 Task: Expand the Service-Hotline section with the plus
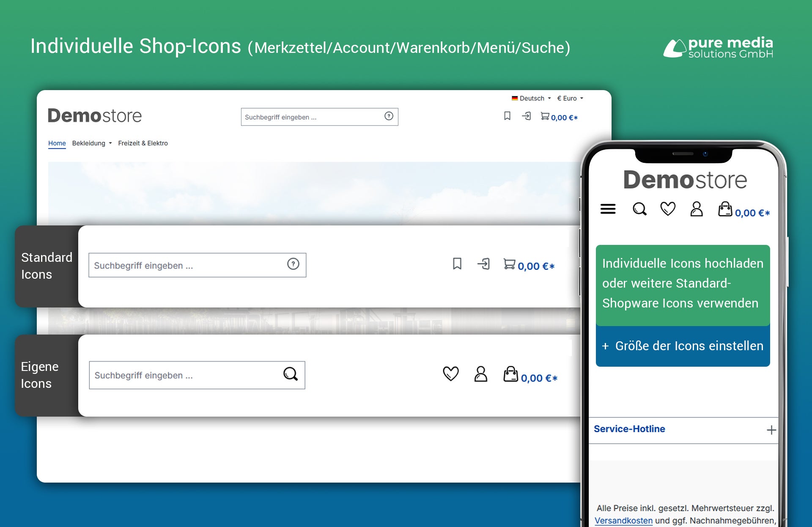772,429
